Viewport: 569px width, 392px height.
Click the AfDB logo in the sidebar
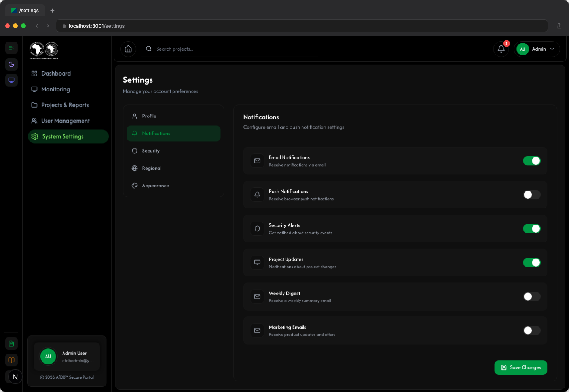(44, 50)
